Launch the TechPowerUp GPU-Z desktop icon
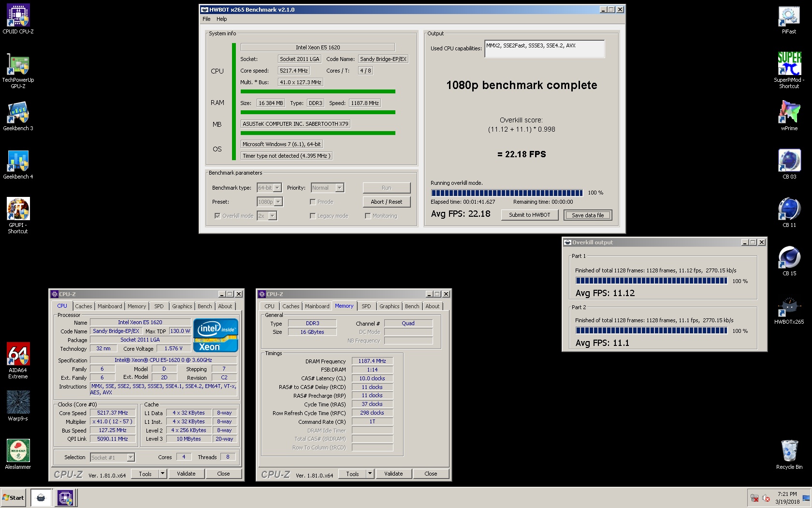 [18, 71]
